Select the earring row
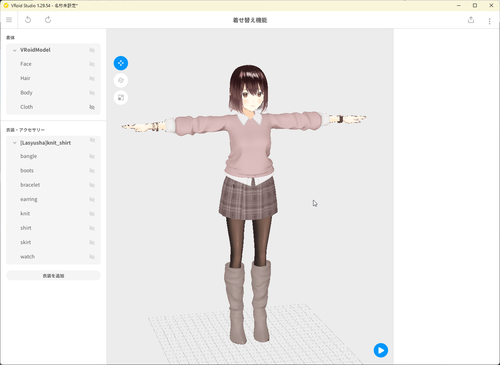The width and height of the screenshot is (500, 365). click(53, 199)
